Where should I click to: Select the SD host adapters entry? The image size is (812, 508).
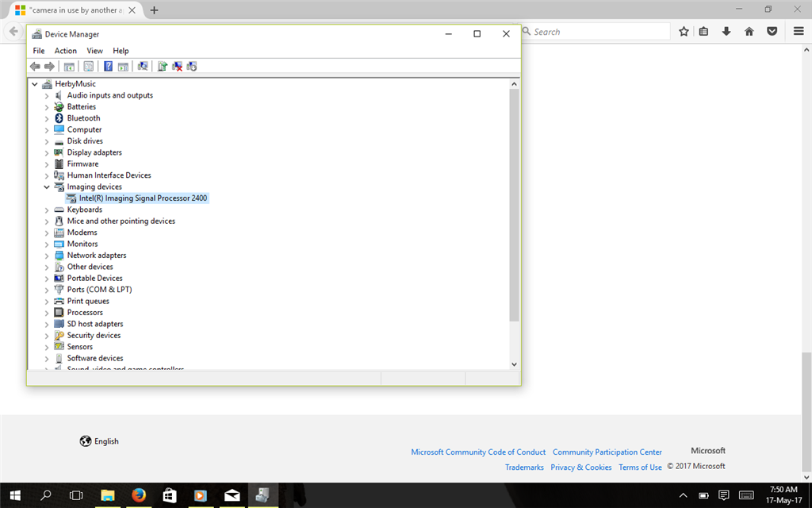tap(95, 324)
